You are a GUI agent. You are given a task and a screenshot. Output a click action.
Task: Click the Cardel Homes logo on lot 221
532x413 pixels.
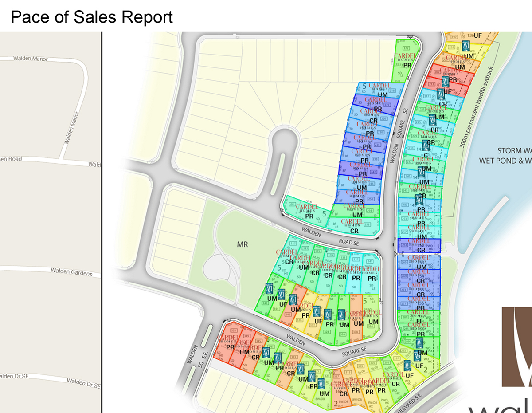click(x=436, y=109)
